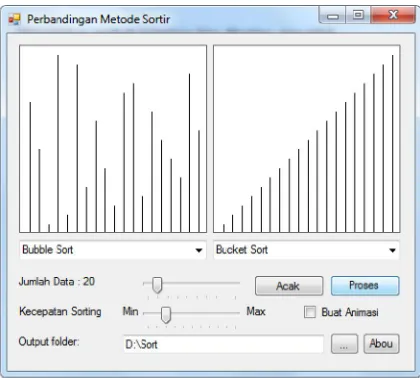Click the "Jumlah Data : 20" label
This screenshot has height=378, width=420.
pos(57,282)
